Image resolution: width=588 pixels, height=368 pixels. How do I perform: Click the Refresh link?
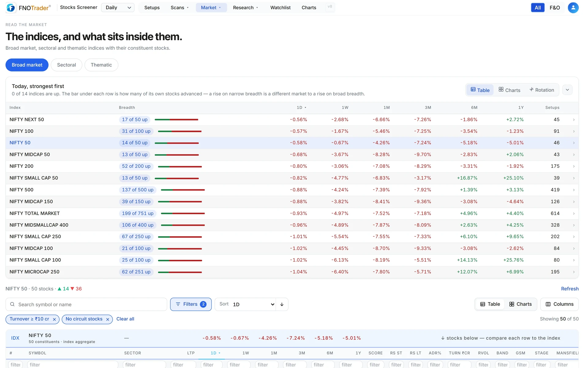pyautogui.click(x=570, y=289)
